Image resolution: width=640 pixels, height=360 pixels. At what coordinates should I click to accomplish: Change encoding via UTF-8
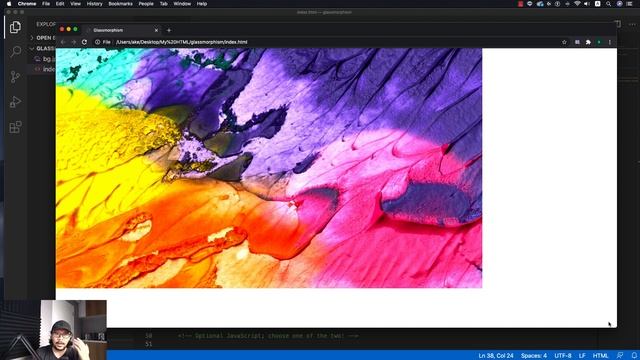click(563, 356)
